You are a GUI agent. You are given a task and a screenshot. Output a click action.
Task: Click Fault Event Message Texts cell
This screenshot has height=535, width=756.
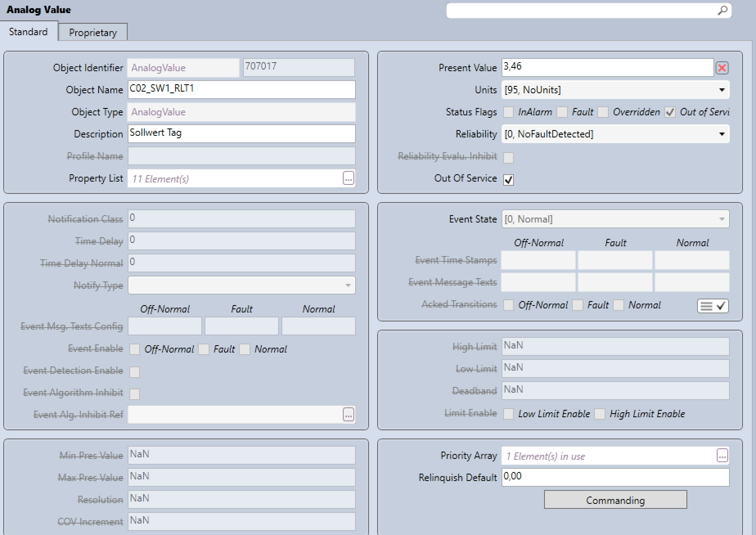click(615, 283)
